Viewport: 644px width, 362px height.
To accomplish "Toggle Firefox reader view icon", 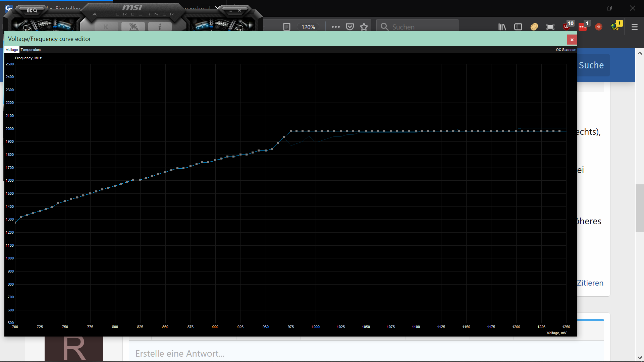I will pyautogui.click(x=287, y=27).
